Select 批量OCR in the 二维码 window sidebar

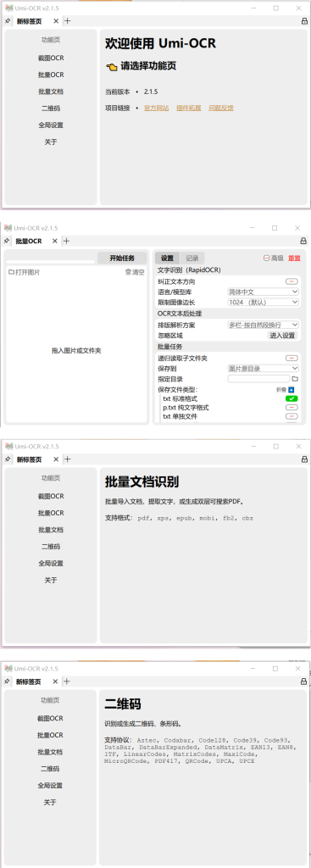[x=50, y=735]
